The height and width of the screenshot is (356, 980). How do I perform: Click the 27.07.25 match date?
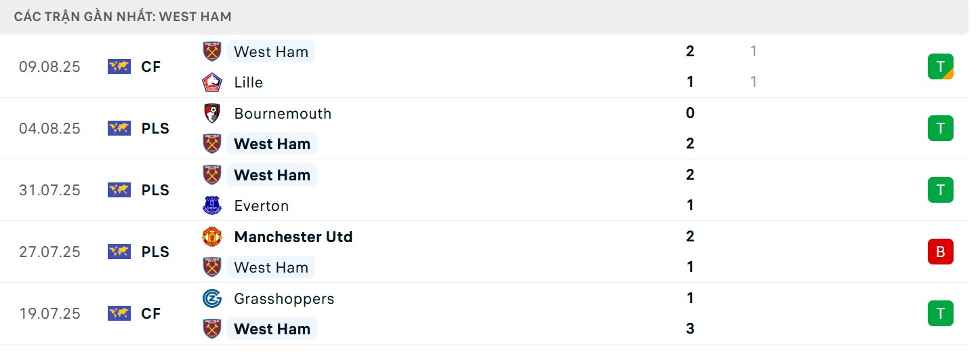pyautogui.click(x=49, y=252)
